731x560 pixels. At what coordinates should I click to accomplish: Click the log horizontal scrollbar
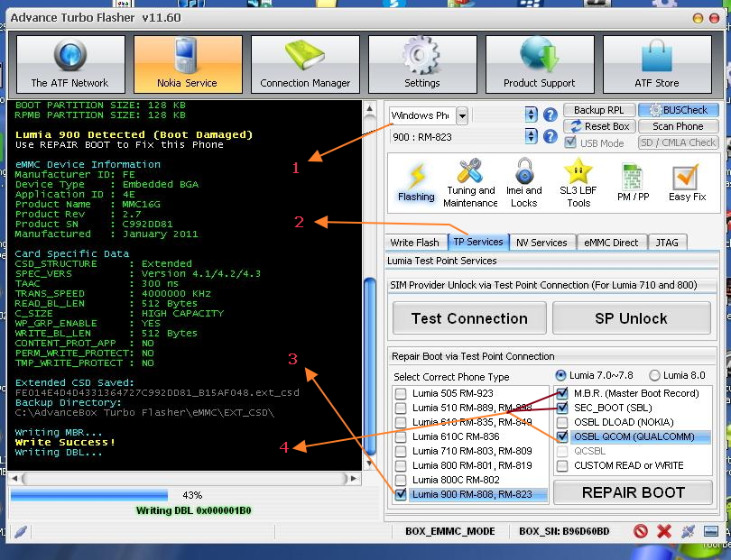(185, 479)
